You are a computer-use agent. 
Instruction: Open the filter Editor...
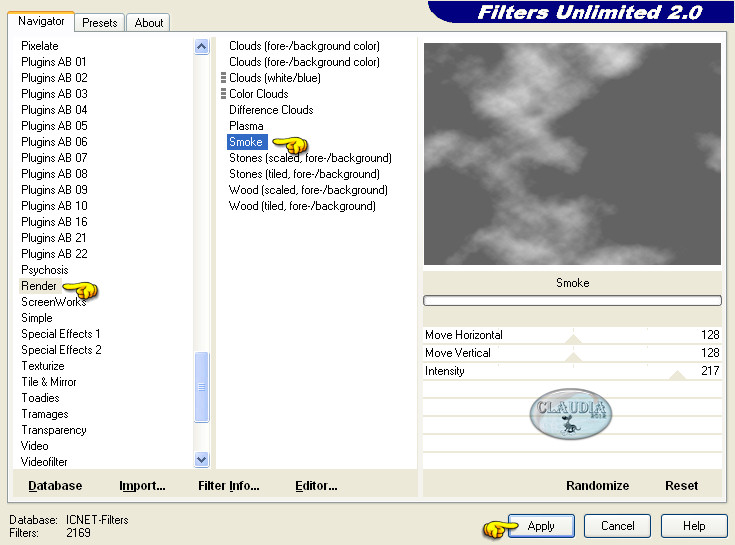pos(316,485)
